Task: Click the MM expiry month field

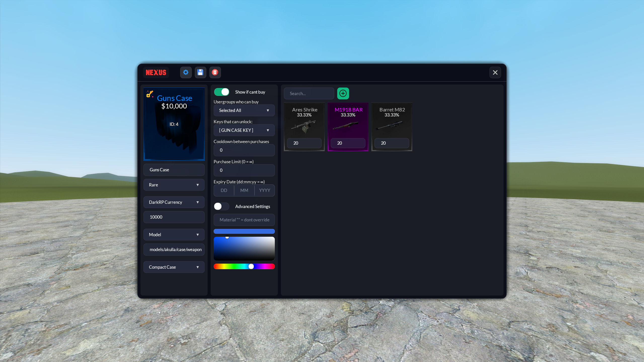Action: tap(244, 190)
